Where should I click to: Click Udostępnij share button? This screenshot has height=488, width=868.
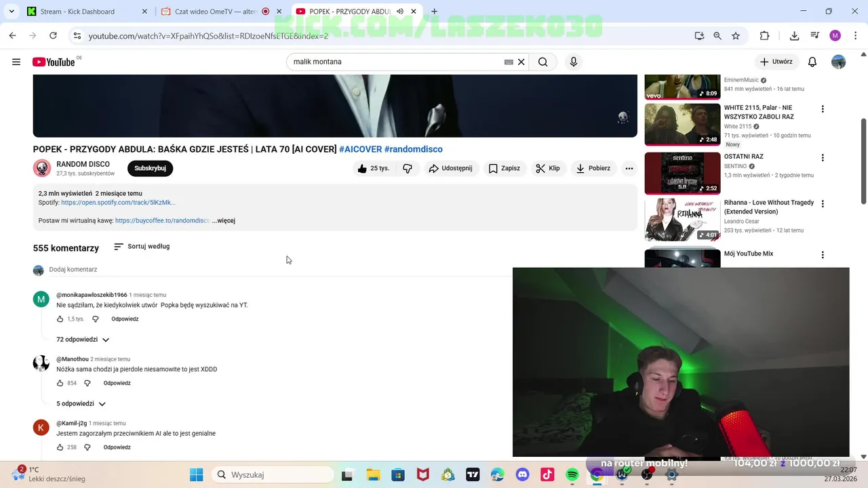pyautogui.click(x=450, y=168)
